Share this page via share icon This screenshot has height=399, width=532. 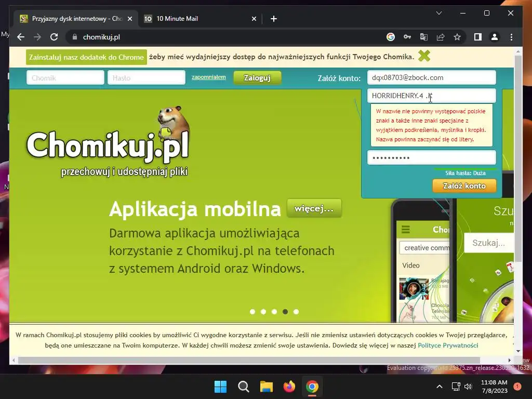pyautogui.click(x=441, y=37)
